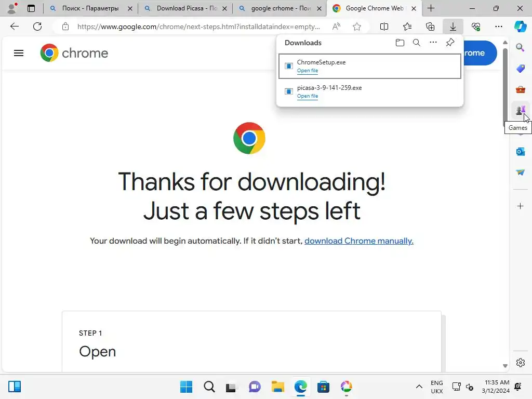Open the Favorites list icon
This screenshot has height=399, width=532.
tap(407, 26)
